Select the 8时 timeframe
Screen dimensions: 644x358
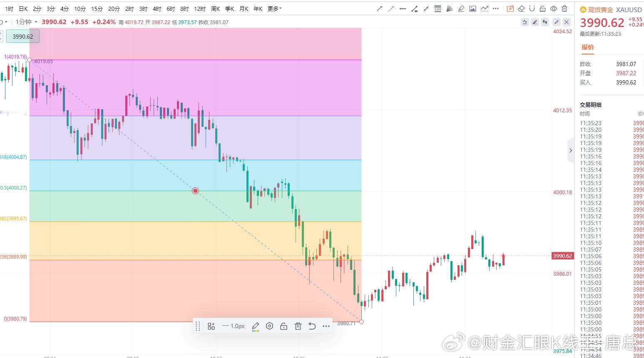184,9
